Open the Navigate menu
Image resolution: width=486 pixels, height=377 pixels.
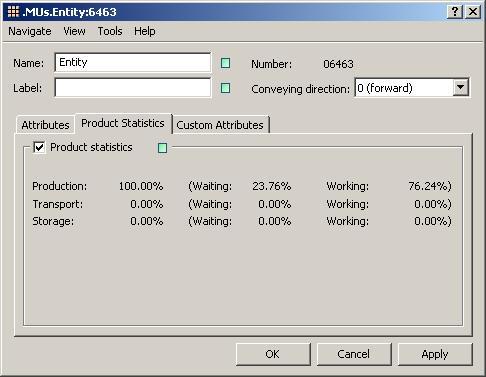pyautogui.click(x=30, y=31)
